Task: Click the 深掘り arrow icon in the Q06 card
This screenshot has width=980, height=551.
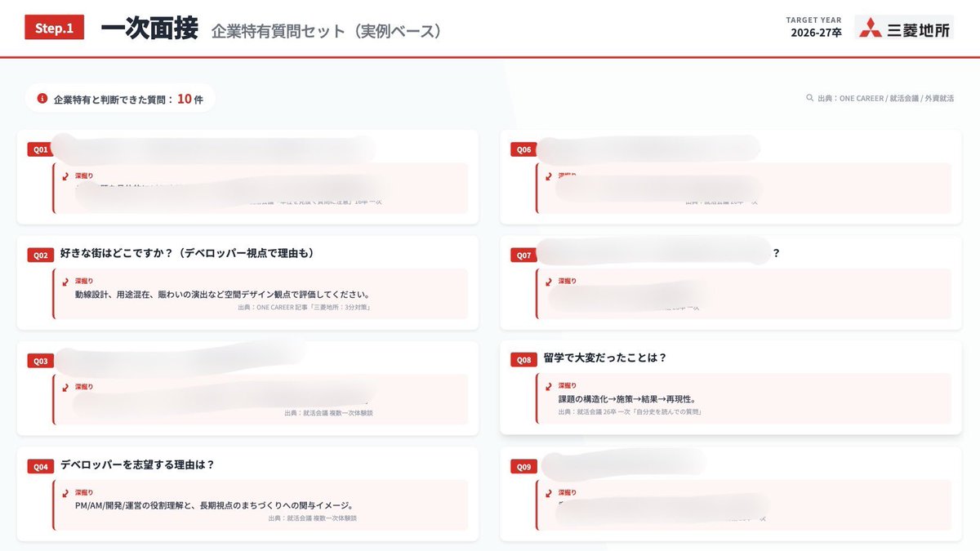Action: point(549,176)
